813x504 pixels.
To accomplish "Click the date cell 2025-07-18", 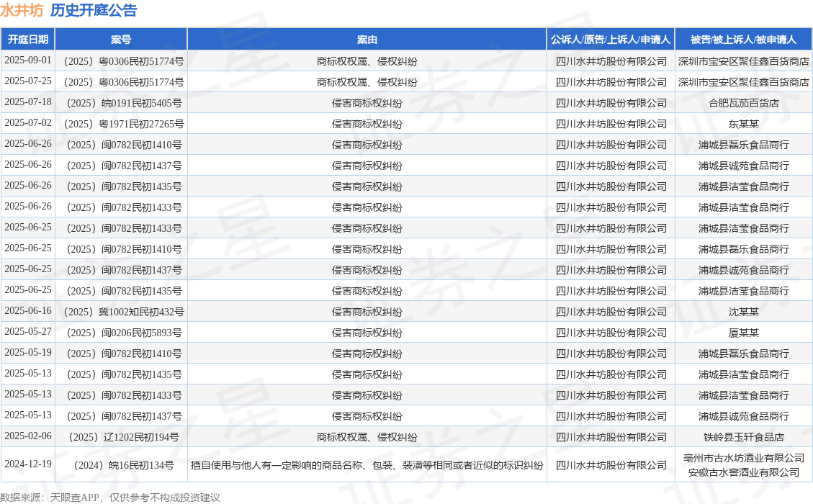I will click(x=28, y=102).
